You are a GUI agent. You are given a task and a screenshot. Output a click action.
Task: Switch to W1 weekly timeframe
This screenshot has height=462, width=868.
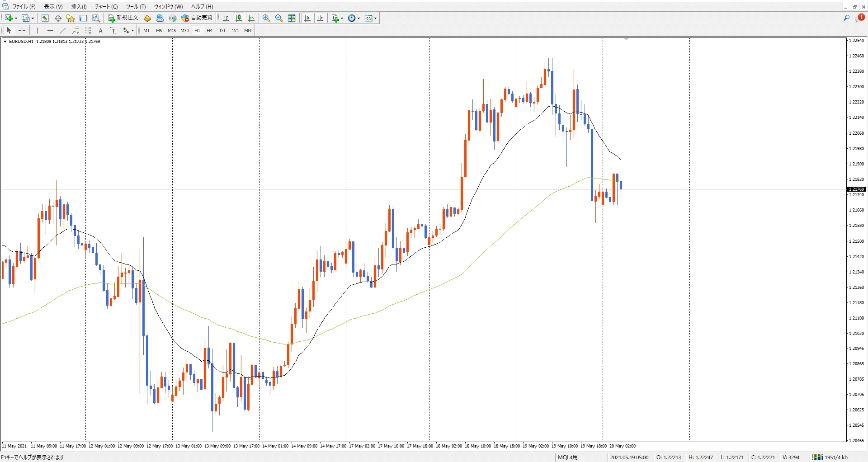236,30
